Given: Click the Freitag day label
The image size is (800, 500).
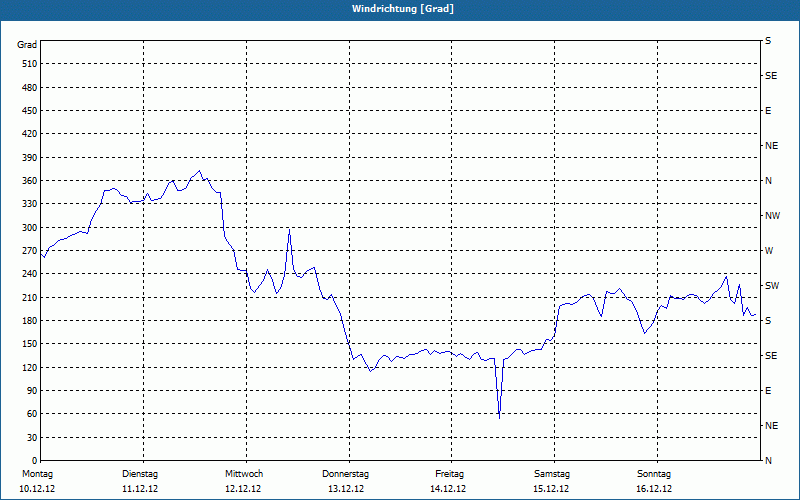Looking at the screenshot, I should (x=449, y=474).
